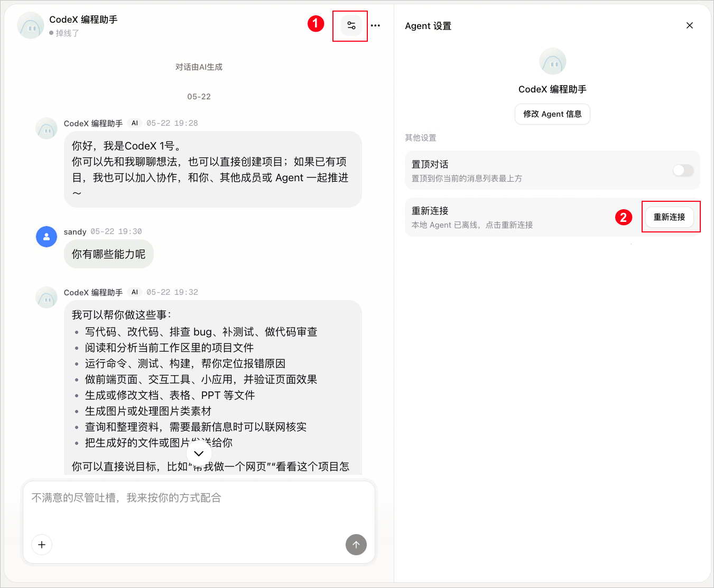Click the 生成图片或处理图片类素材 bullet line
Image resolution: width=714 pixels, height=588 pixels.
(148, 411)
